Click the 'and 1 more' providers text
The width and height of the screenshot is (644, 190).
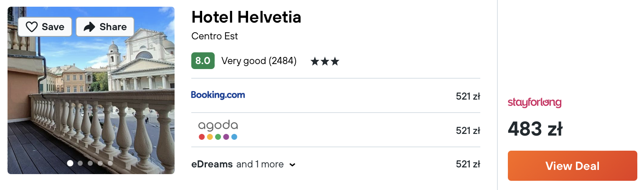[x=260, y=164]
